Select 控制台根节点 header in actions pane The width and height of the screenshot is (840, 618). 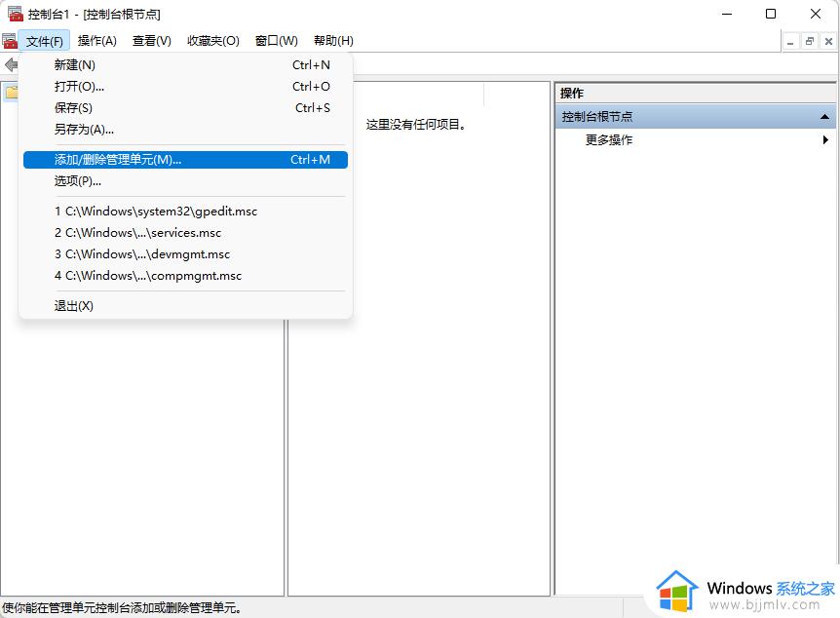pyautogui.click(x=696, y=116)
